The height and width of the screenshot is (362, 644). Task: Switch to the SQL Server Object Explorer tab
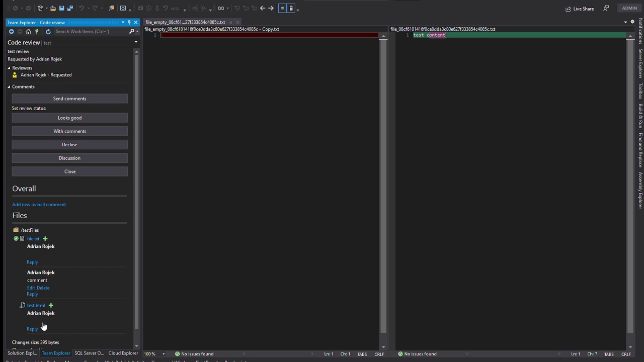(89, 353)
